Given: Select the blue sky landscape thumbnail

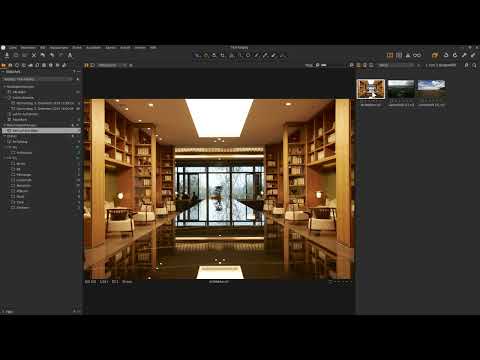Looking at the screenshot, I should point(431,89).
